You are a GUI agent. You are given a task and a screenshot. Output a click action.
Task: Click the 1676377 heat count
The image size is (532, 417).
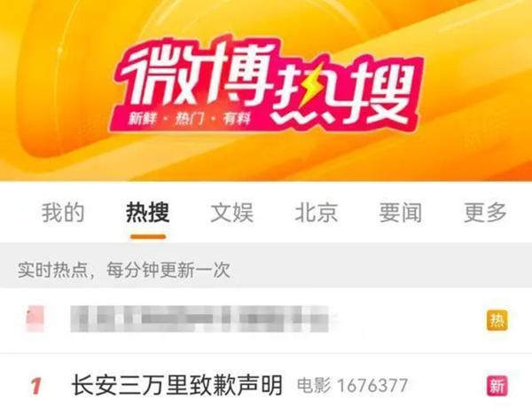[x=372, y=386]
